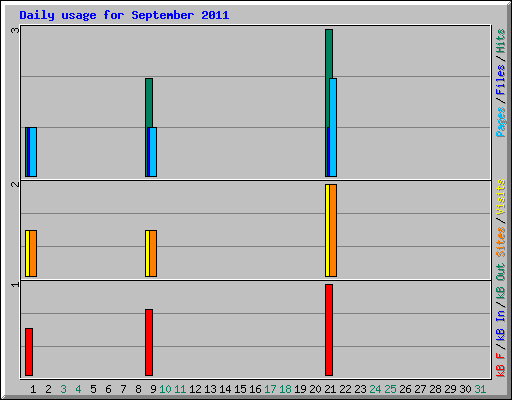Viewport: 512px width, 400px height.
Task: Click day 27 on the x-axis
Action: [420, 389]
